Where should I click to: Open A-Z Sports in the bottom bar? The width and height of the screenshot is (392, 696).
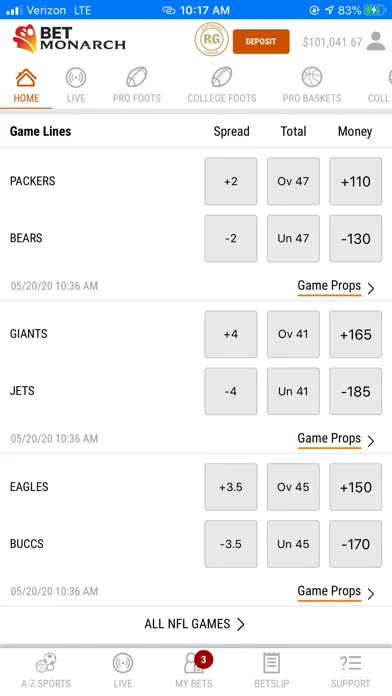(x=46, y=670)
